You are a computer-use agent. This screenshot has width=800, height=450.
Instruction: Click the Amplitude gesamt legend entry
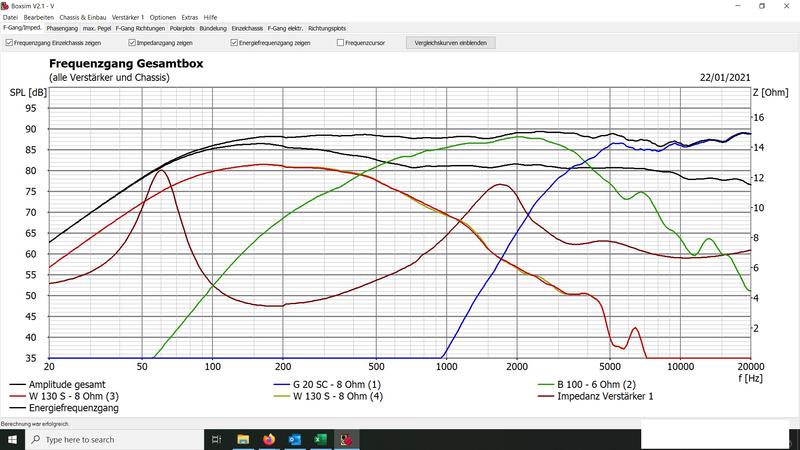click(x=58, y=385)
